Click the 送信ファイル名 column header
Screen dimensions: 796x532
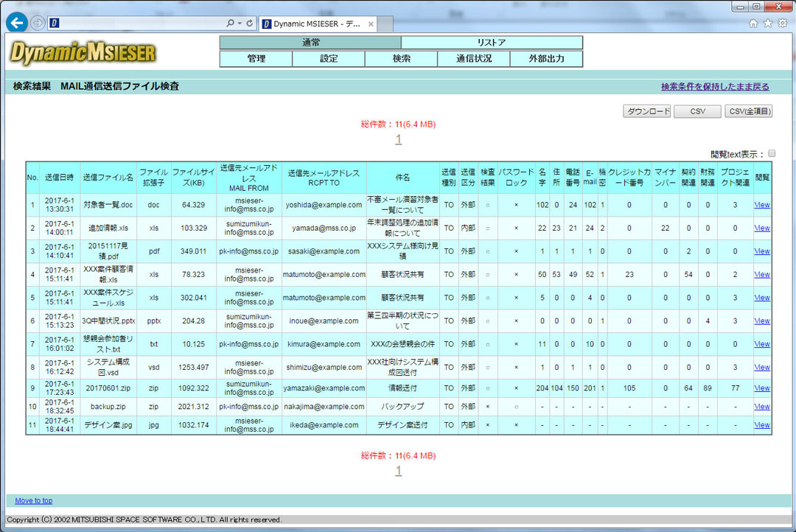[x=108, y=178]
